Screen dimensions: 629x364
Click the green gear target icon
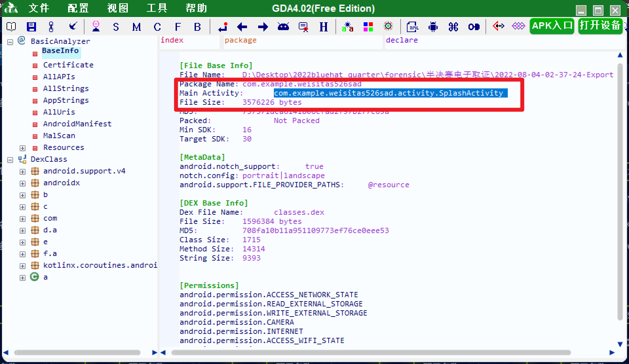pyautogui.click(x=388, y=26)
